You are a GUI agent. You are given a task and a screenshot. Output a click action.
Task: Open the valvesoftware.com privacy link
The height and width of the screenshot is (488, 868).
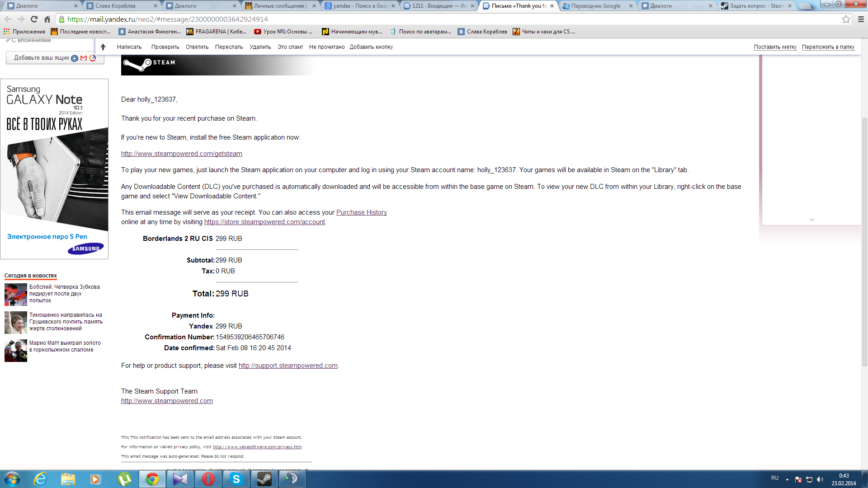pos(257,447)
